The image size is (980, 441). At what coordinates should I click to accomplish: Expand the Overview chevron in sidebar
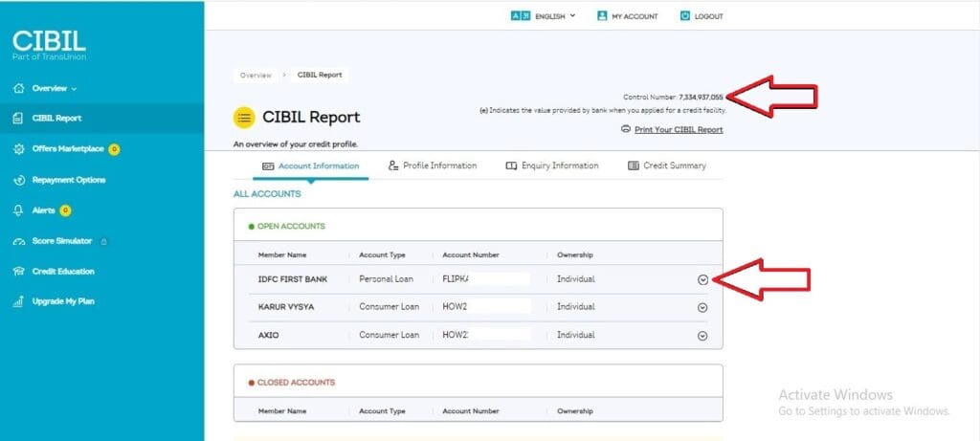[74, 89]
